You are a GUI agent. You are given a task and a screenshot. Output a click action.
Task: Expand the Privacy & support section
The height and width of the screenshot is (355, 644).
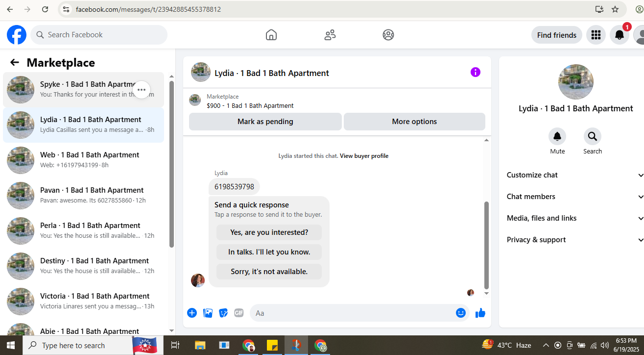pos(575,240)
